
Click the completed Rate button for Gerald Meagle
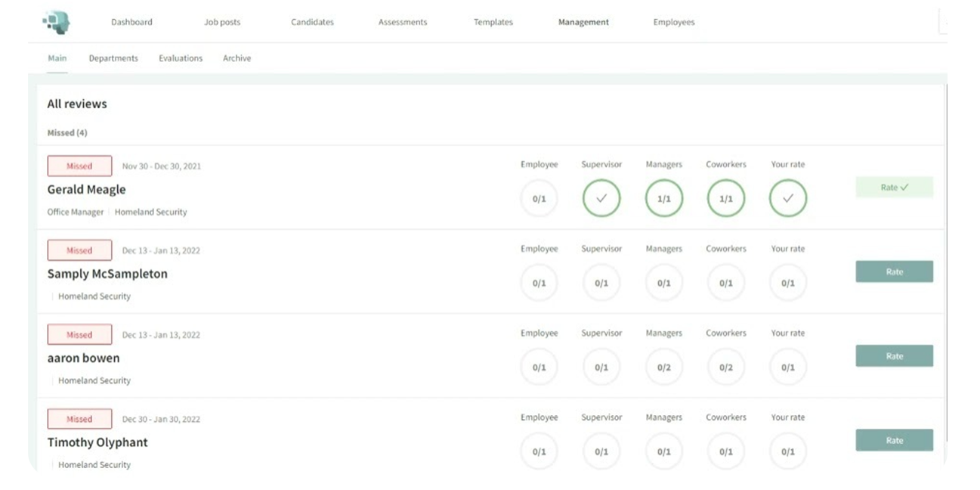(x=894, y=187)
